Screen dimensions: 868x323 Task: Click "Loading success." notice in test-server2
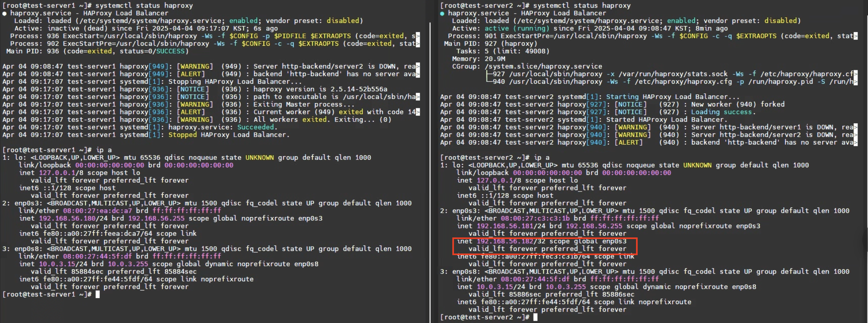(724, 112)
